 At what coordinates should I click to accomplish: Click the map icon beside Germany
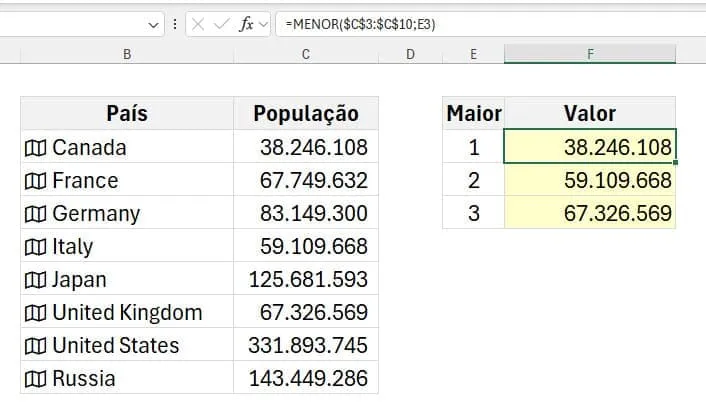click(x=35, y=214)
